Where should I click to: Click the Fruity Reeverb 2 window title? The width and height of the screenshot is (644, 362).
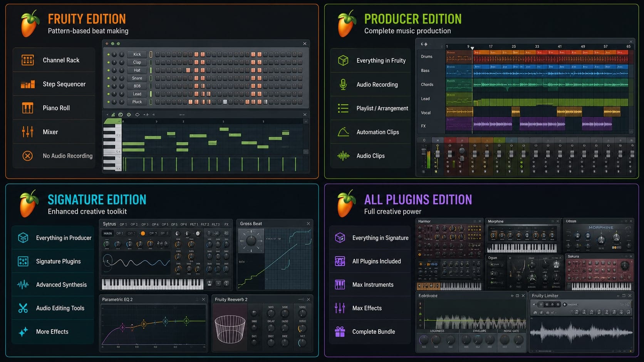tap(231, 299)
